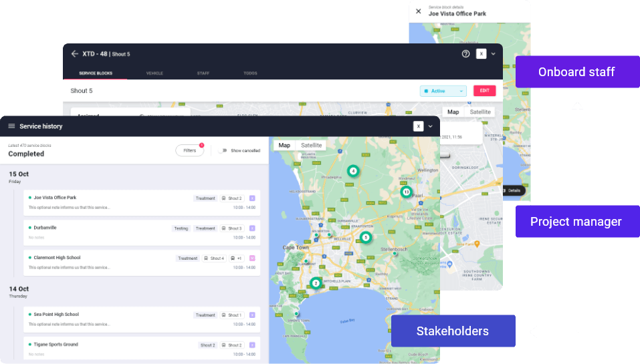
Task: Switch Service history map to Map view
Action: [284, 145]
